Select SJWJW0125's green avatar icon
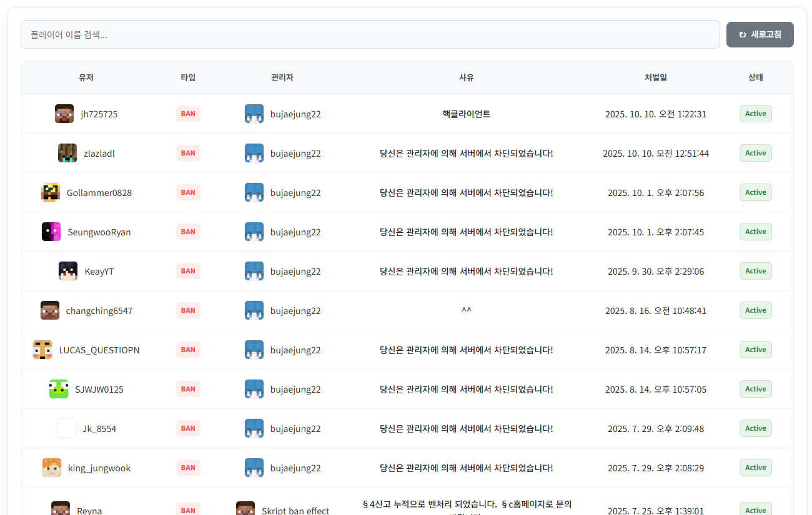The height and width of the screenshot is (515, 812). point(59,389)
